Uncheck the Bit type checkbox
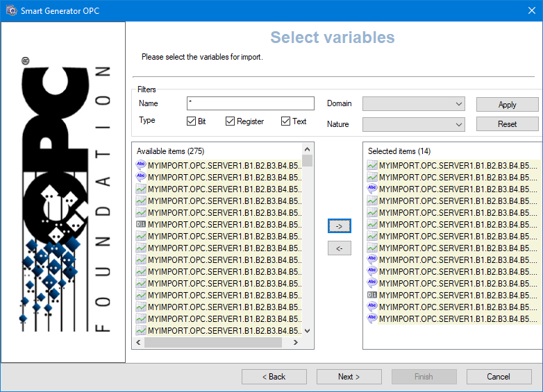The image size is (543, 392). tap(192, 121)
